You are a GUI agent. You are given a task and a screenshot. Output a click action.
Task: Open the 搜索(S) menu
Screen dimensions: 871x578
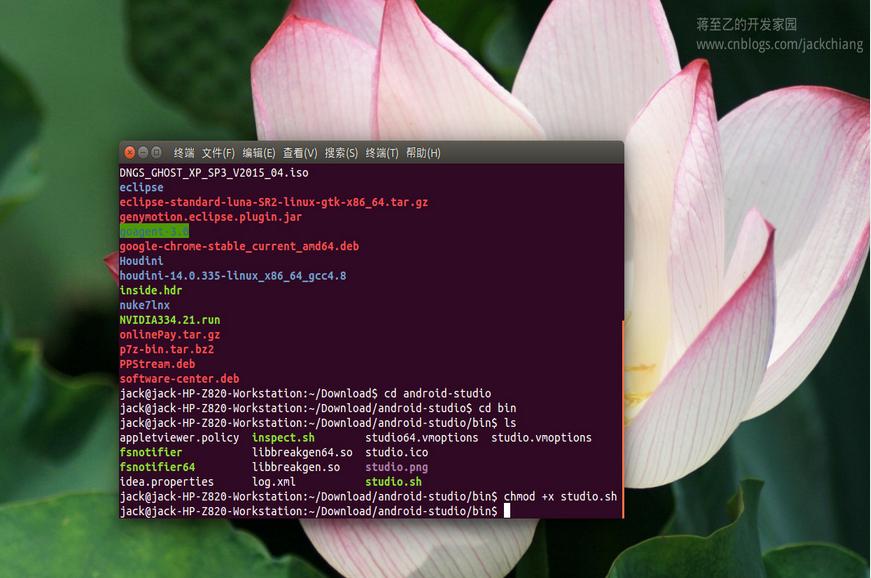[x=341, y=153]
